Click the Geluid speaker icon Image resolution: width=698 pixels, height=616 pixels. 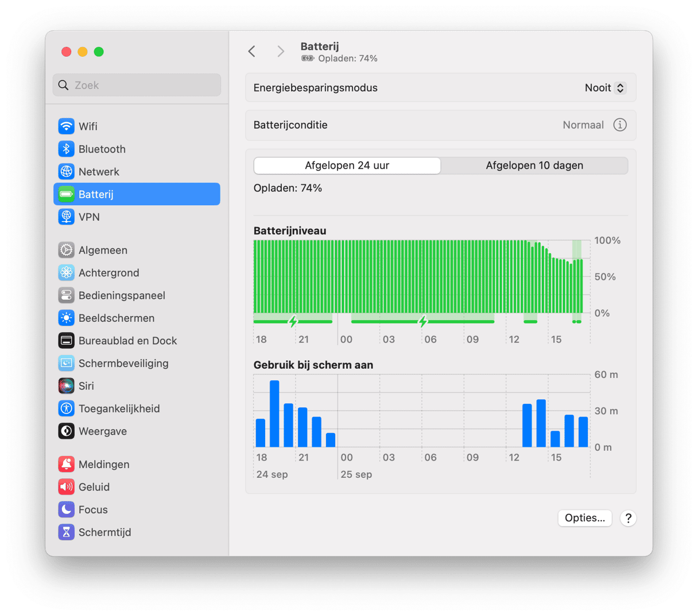coord(67,487)
